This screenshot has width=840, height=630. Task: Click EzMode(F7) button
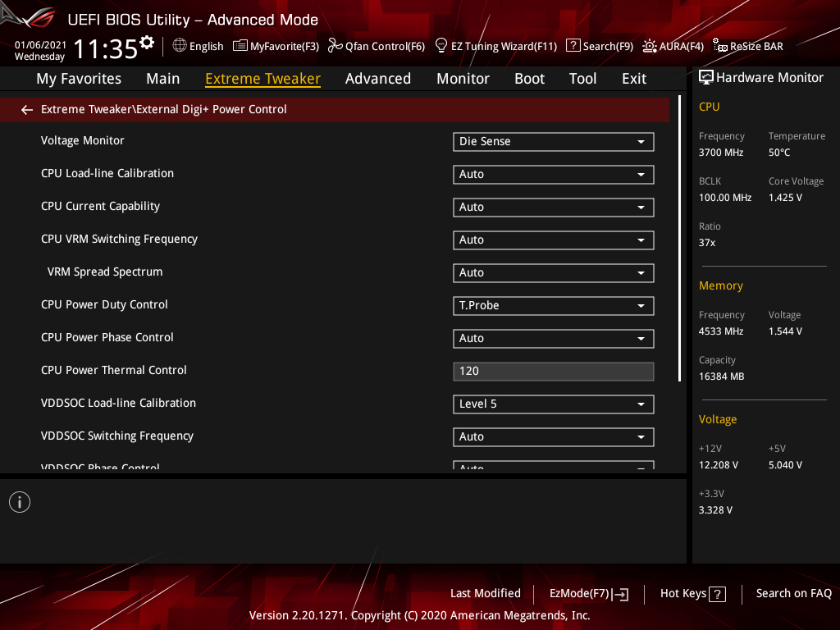pyautogui.click(x=589, y=594)
